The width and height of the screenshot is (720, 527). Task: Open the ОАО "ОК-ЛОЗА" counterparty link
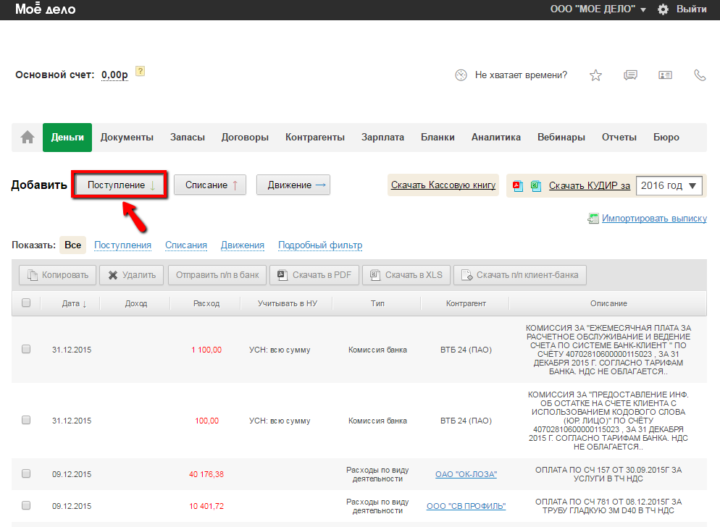(466, 474)
